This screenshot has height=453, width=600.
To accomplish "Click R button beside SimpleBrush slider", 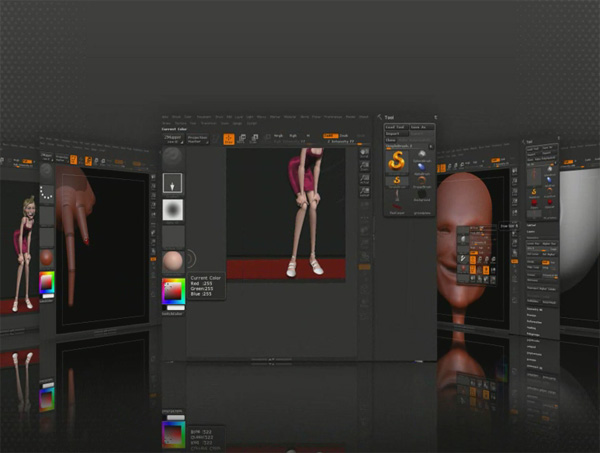I will pyautogui.click(x=430, y=146).
